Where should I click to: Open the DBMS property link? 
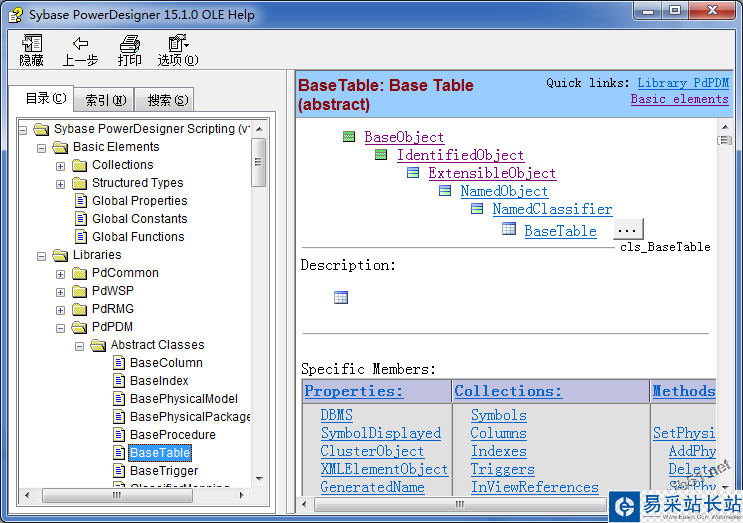[x=336, y=415]
